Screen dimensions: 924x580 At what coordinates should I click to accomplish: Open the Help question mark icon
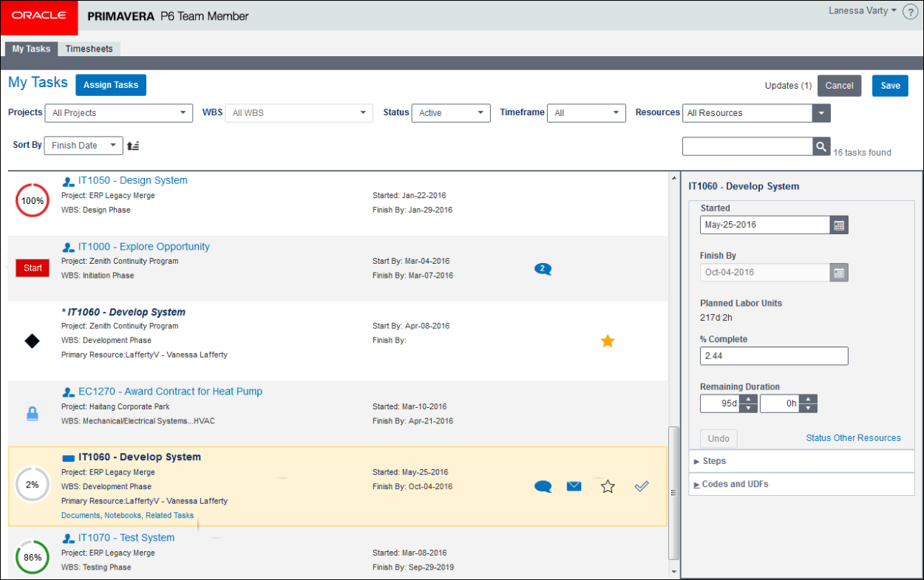tap(910, 11)
